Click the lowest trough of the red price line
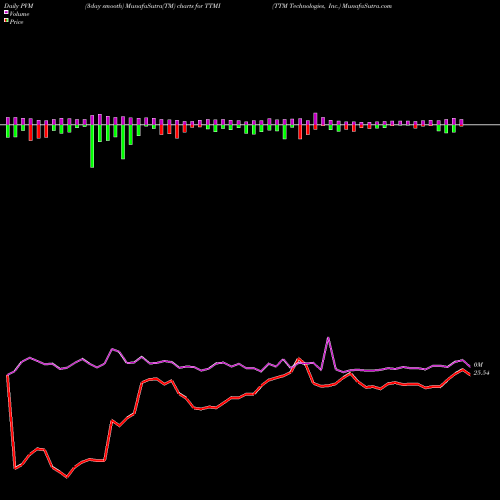Screen dimensions: 500x500 [x=67, y=477]
